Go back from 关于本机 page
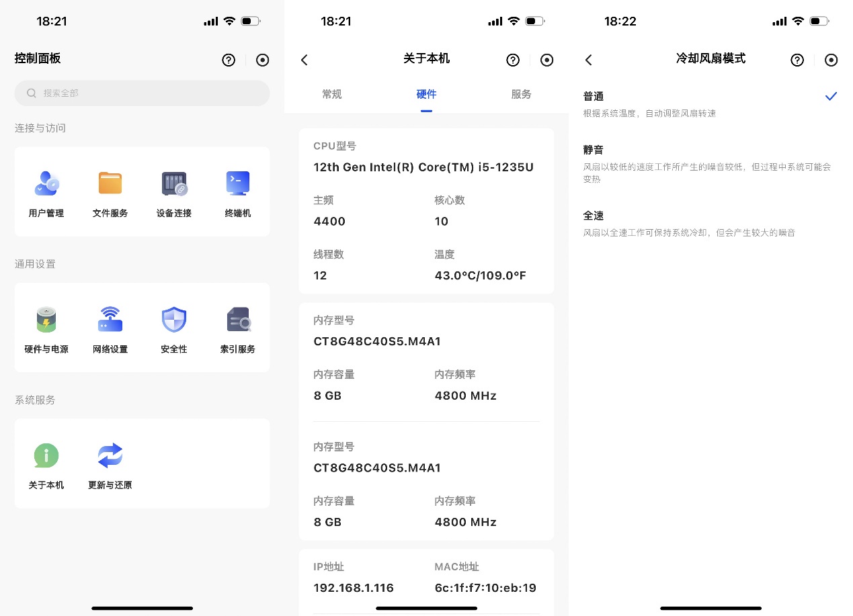 [304, 60]
